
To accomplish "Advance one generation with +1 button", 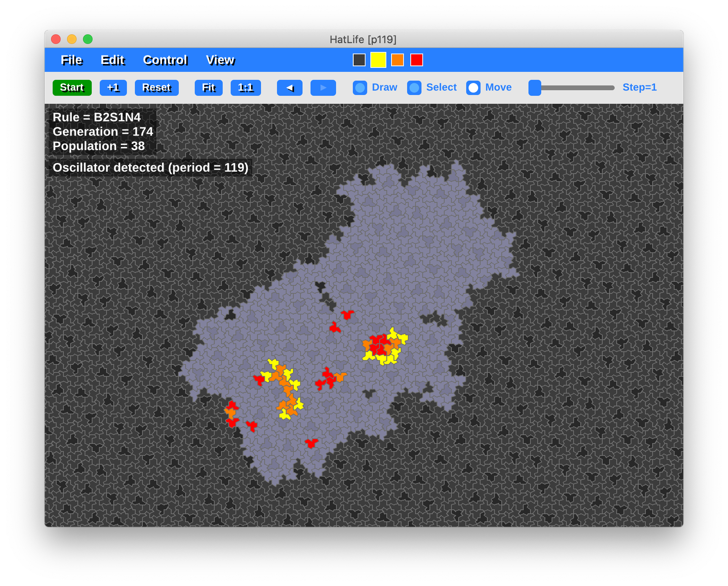I will click(x=113, y=87).
